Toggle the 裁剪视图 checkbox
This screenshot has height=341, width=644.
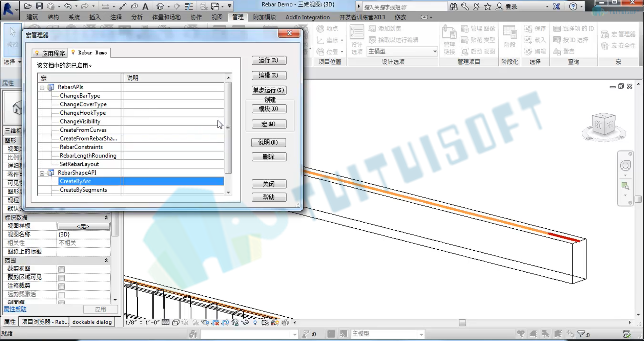point(61,269)
